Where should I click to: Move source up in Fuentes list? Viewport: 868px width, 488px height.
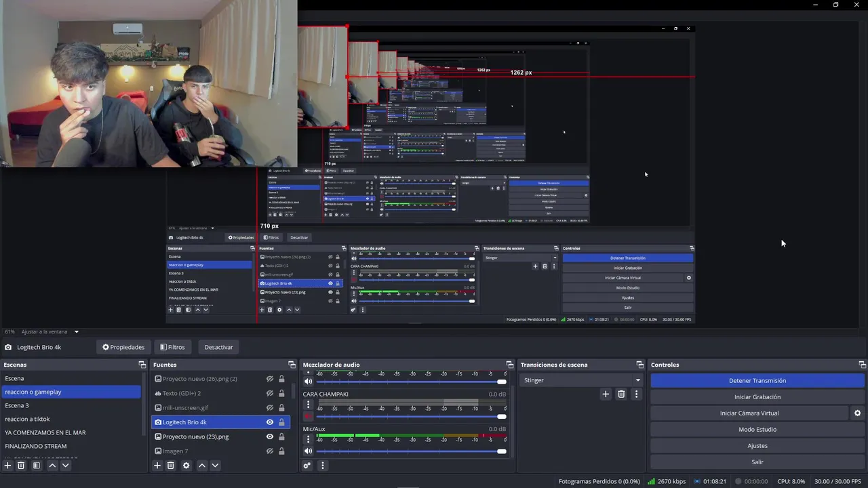(x=201, y=466)
